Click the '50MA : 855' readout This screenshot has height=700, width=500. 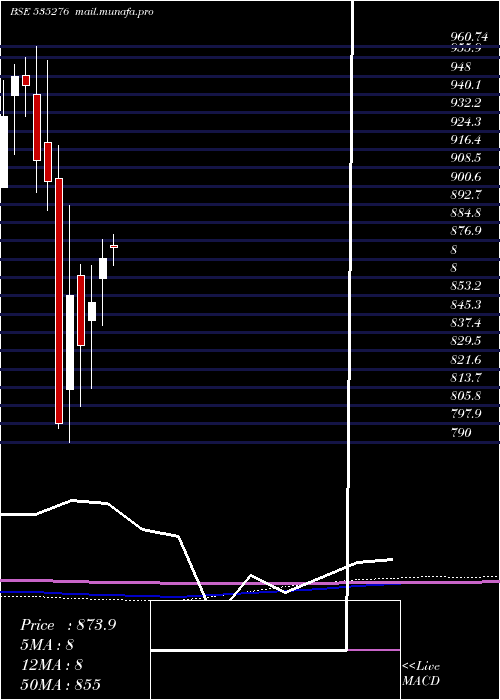pyautogui.click(x=60, y=685)
